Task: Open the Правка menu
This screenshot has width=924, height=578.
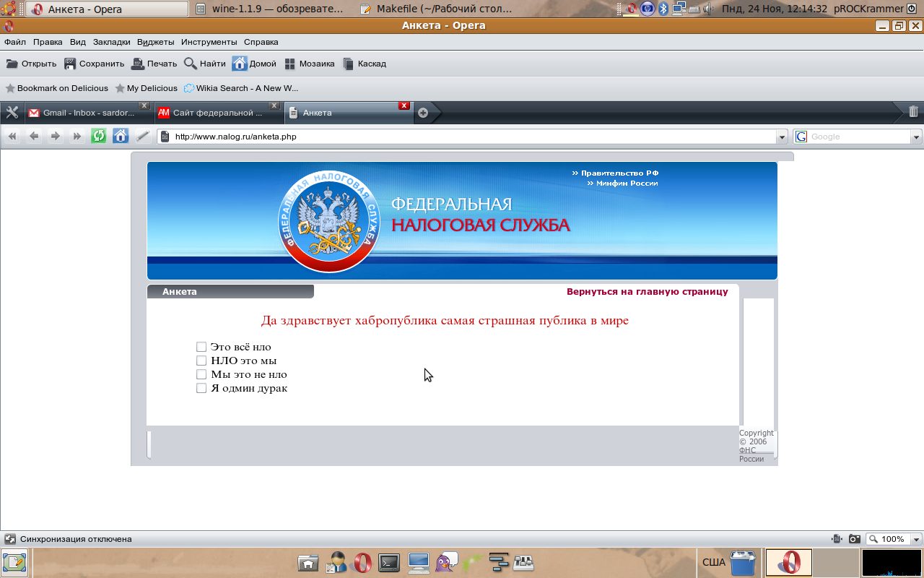Action: coord(48,42)
